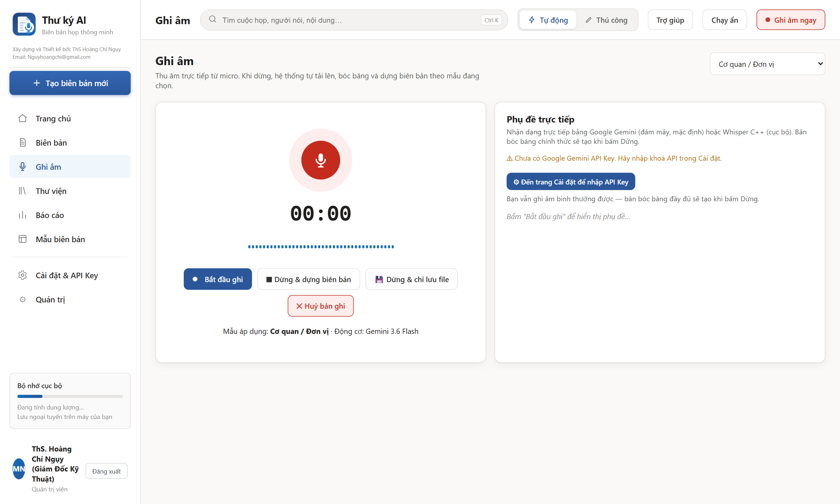Image resolution: width=840 pixels, height=504 pixels.
Task: Click the library icon beside Thư viện
Action: click(x=22, y=191)
